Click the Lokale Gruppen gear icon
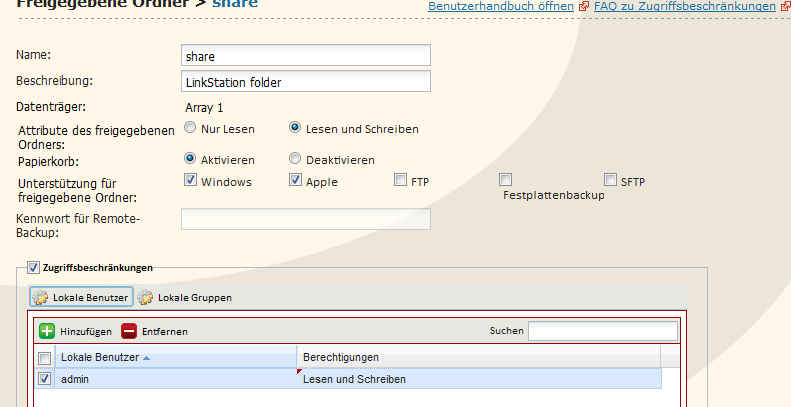Viewport: 791px width, 407px height. point(145,298)
